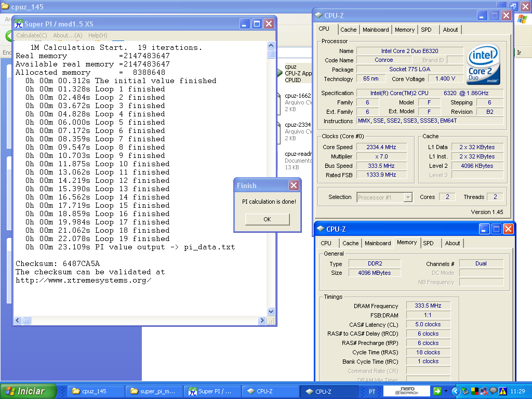Screen dimensions: 532x399
Task: Click scroll down arrow in Super PI log
Action: (x=271, y=311)
